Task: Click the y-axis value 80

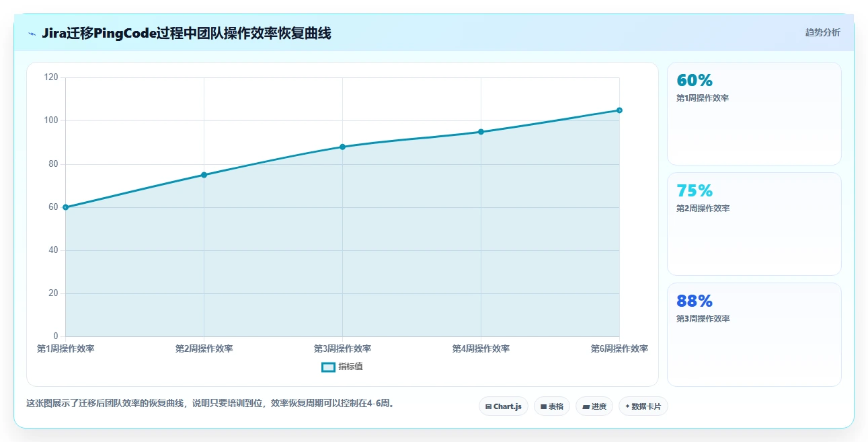Action: tap(54, 164)
